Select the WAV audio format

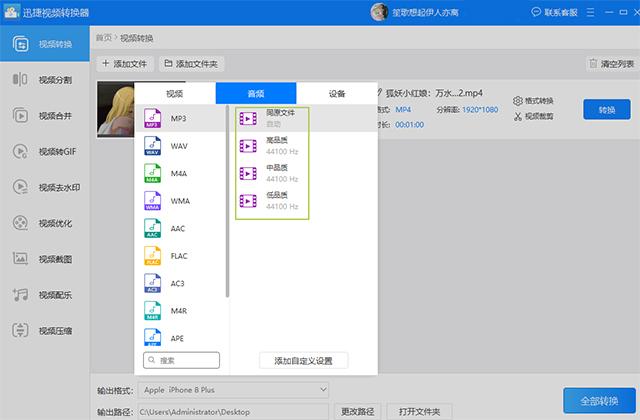tap(180, 146)
